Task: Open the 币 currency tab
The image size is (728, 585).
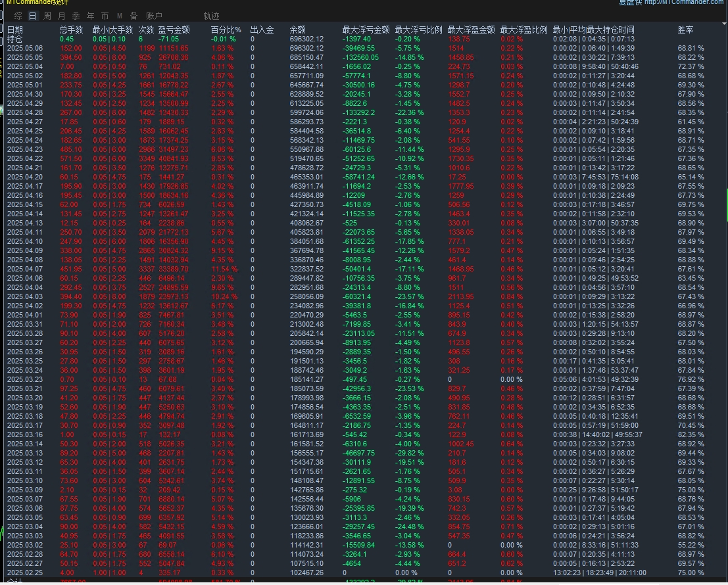Action: pyautogui.click(x=105, y=16)
